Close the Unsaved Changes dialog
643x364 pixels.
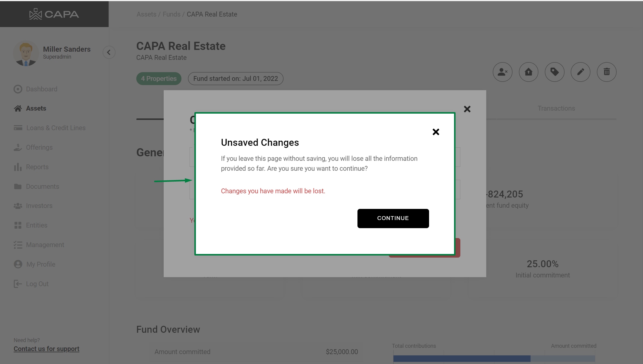click(x=435, y=132)
